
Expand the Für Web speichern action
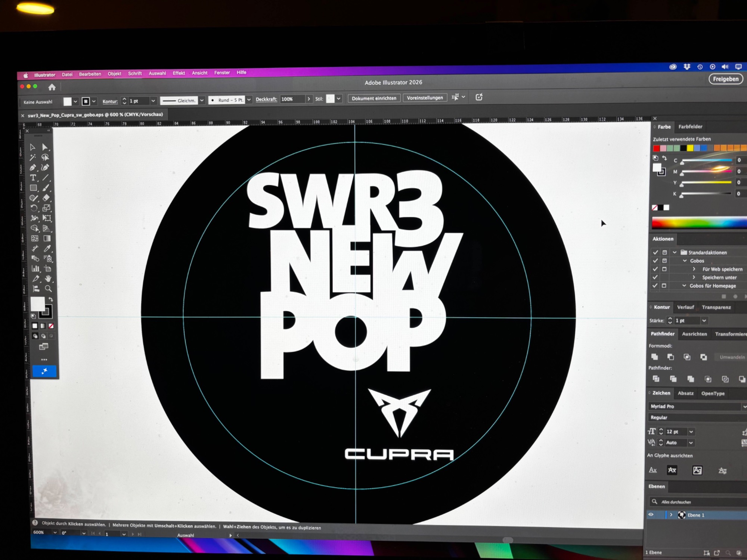click(x=694, y=269)
